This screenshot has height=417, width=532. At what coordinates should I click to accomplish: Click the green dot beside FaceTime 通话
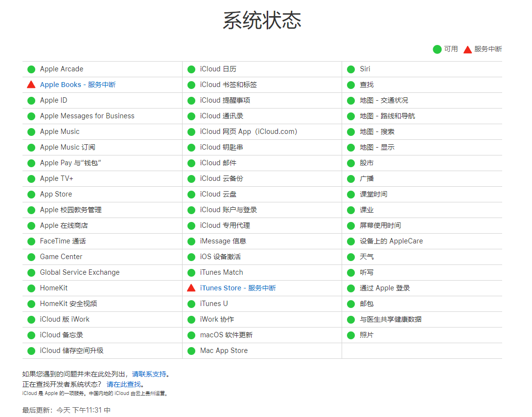[x=31, y=241]
